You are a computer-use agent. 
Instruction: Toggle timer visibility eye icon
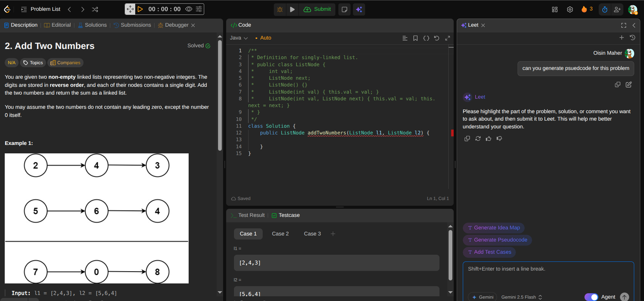click(189, 9)
